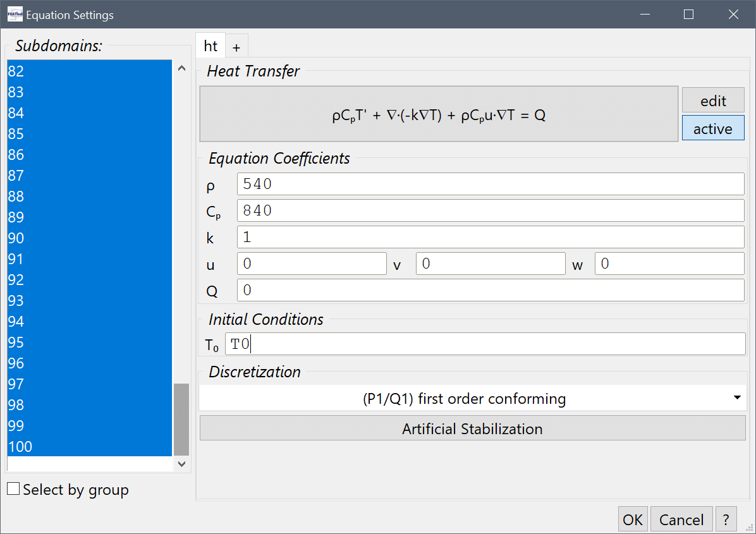Confirm settings with OK button
The width and height of the screenshot is (756, 534).
(x=632, y=519)
